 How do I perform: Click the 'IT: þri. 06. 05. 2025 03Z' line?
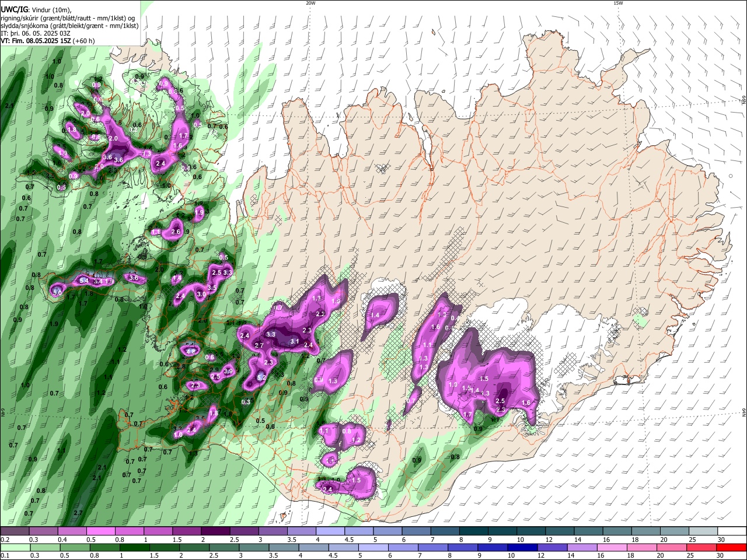click(37, 34)
